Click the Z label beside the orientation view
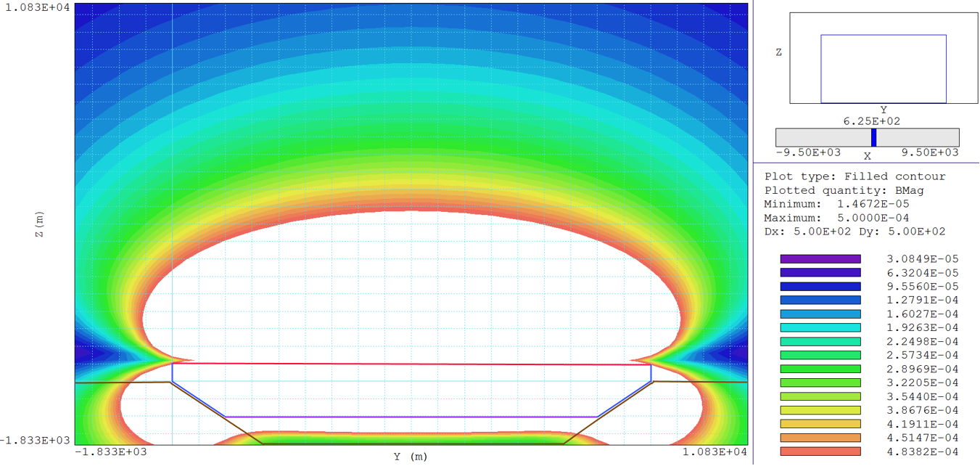Viewport: 980px width, 466px height. point(779,52)
